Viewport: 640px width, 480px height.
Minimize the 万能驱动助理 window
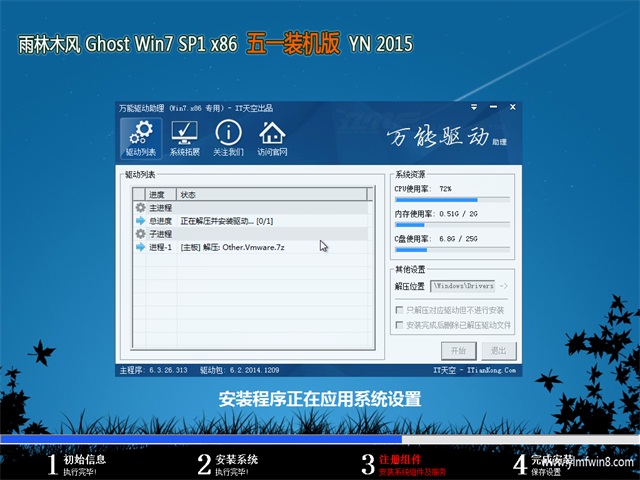(493, 107)
